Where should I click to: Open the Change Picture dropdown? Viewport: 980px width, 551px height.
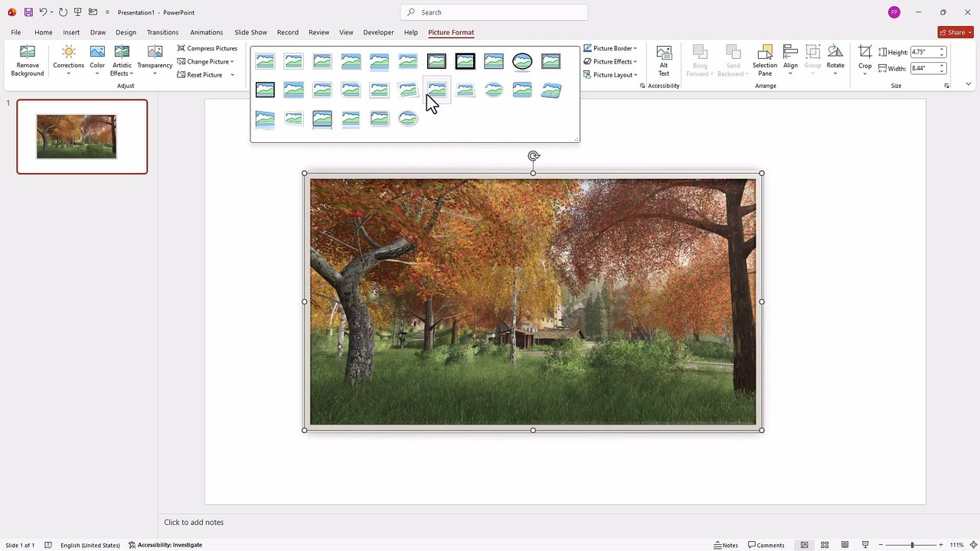click(205, 61)
